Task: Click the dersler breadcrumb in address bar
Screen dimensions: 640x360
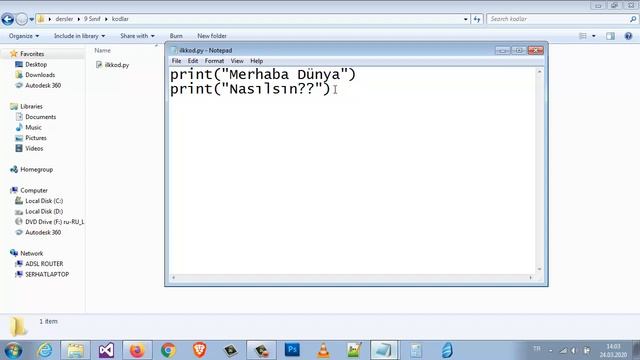Action: [x=64, y=19]
